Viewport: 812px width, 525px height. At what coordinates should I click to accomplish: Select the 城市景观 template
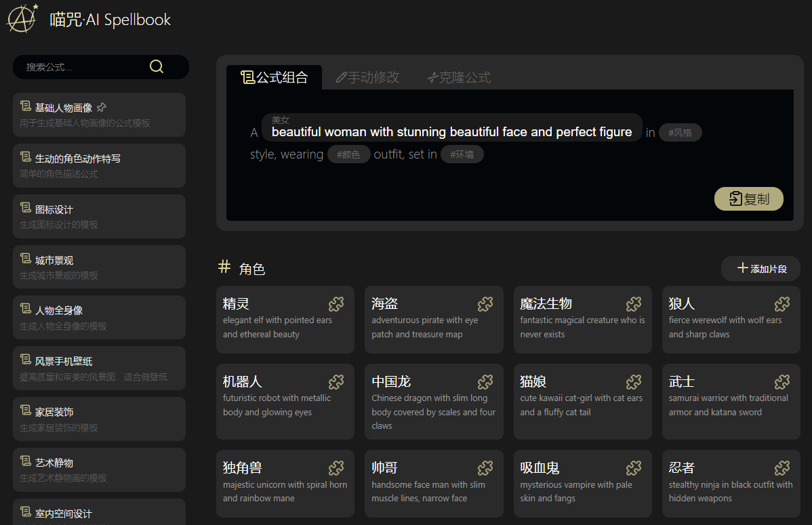point(100,267)
